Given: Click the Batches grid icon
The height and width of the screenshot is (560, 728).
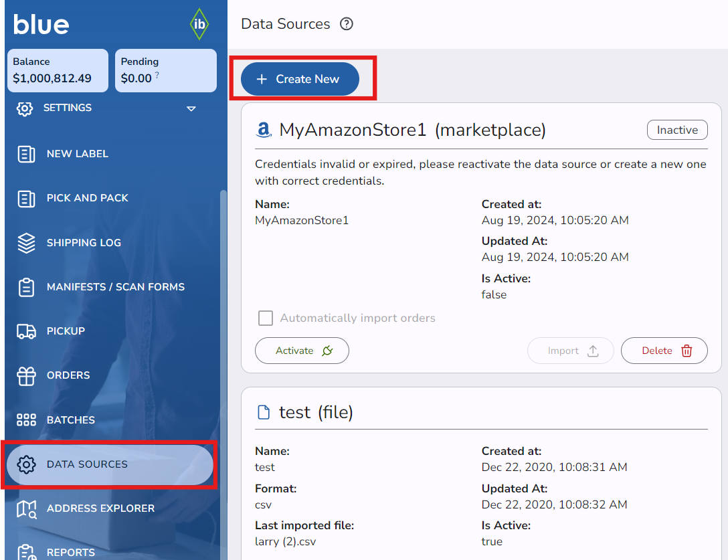Looking at the screenshot, I should tap(26, 420).
